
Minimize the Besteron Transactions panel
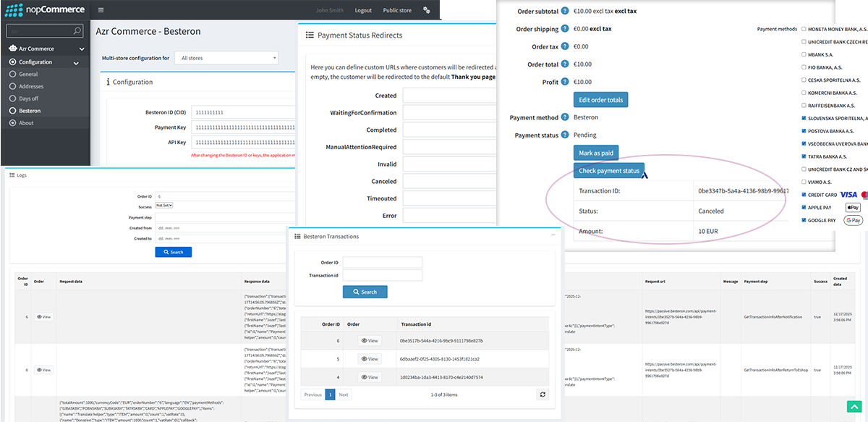pos(553,236)
